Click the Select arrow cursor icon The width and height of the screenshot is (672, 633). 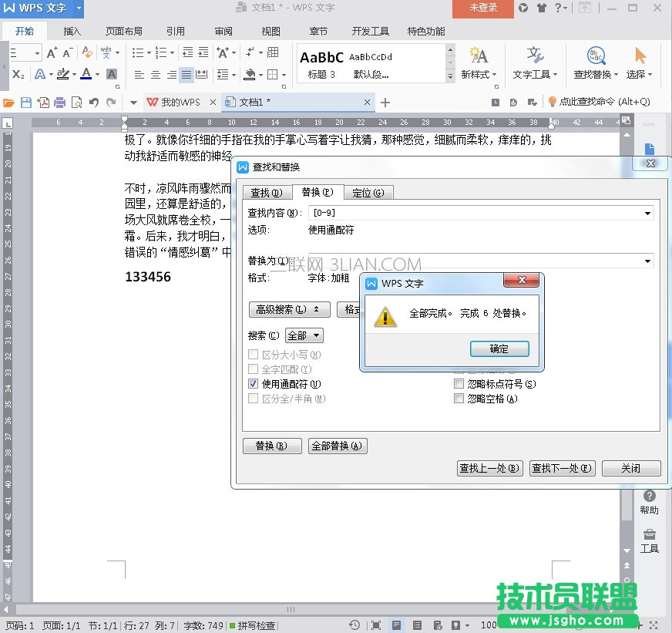pyautogui.click(x=640, y=56)
